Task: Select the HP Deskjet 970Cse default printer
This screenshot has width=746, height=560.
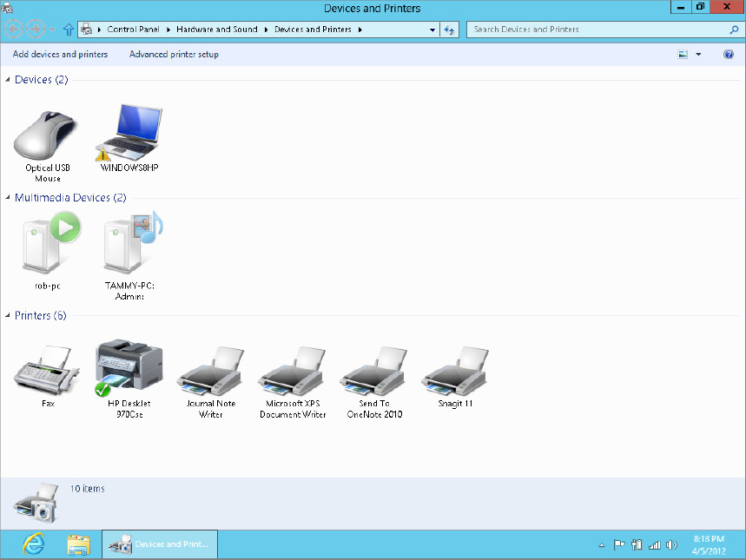Action: click(x=128, y=365)
